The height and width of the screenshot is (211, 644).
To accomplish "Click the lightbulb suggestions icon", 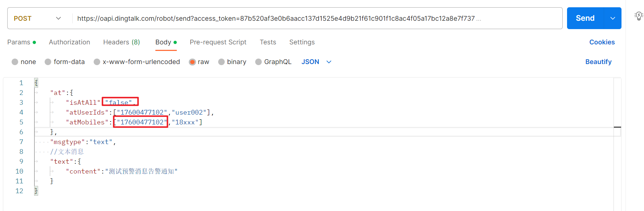I will coord(639,16).
